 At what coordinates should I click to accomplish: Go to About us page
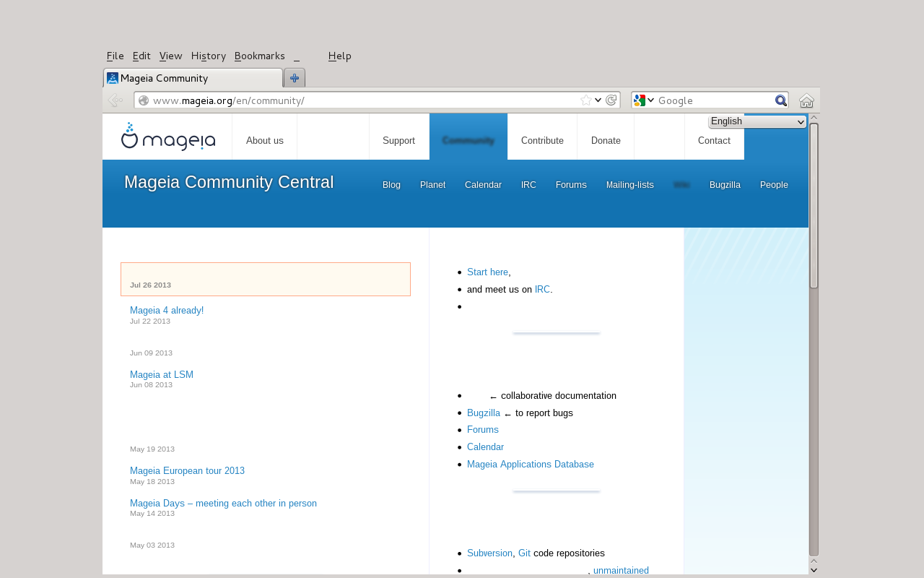[264, 141]
